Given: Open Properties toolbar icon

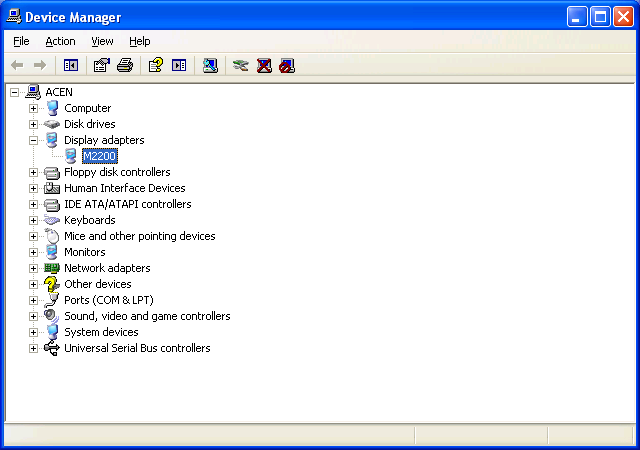Looking at the screenshot, I should click(x=102, y=65).
